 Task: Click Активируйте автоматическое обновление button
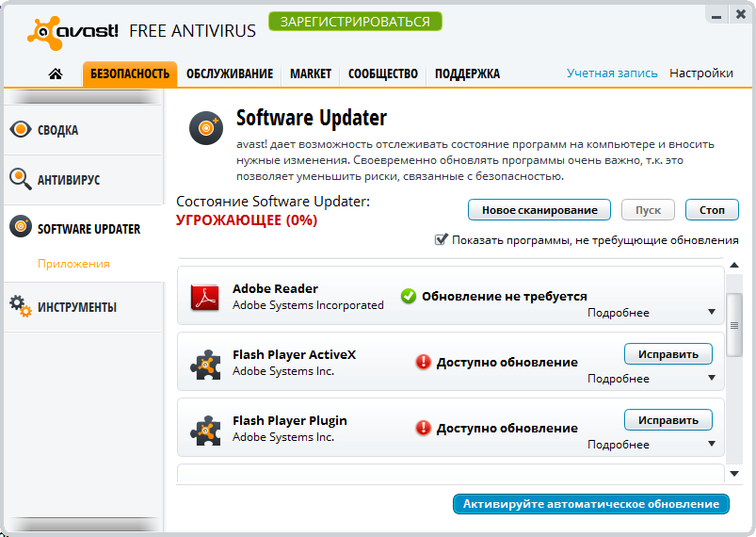[x=590, y=504]
